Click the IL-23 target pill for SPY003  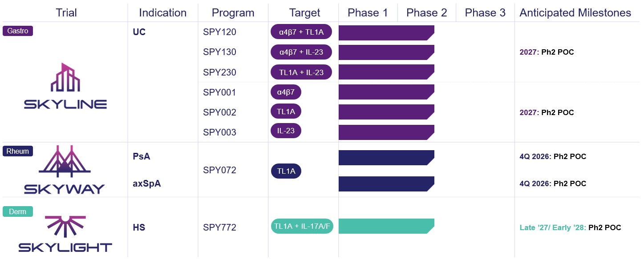(x=286, y=131)
